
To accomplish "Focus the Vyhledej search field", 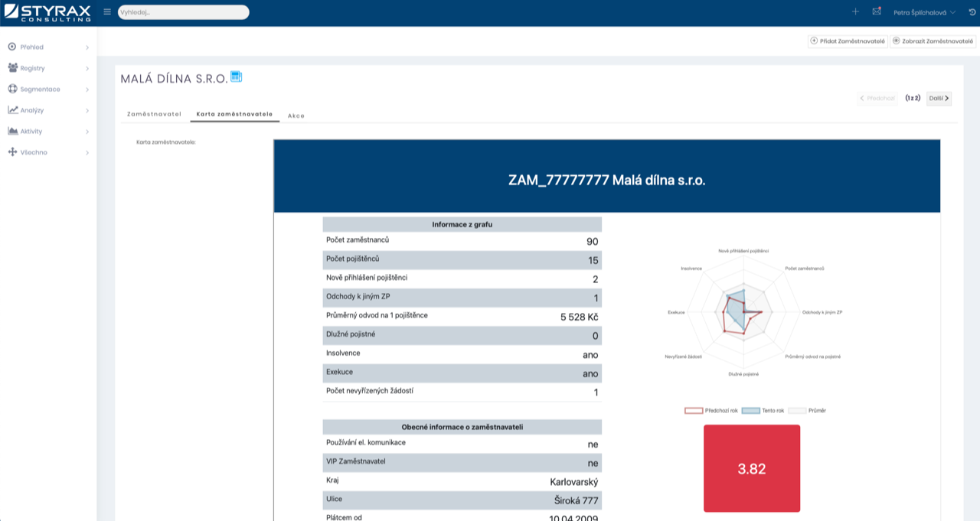I will coord(183,12).
